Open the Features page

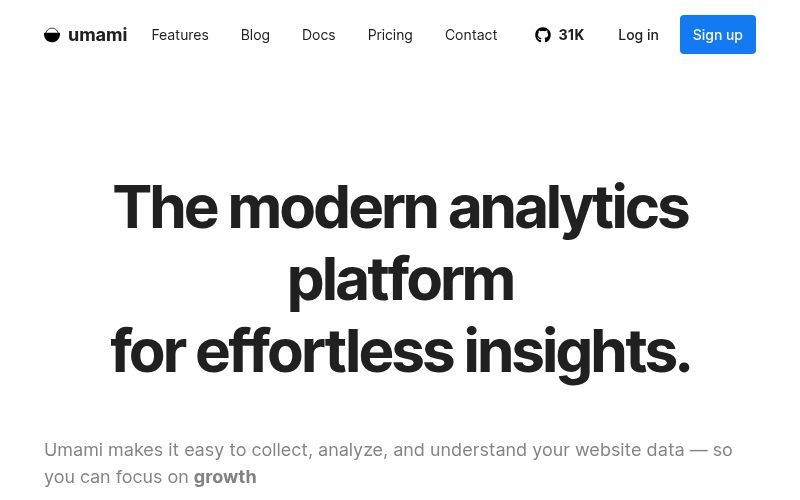[180, 35]
